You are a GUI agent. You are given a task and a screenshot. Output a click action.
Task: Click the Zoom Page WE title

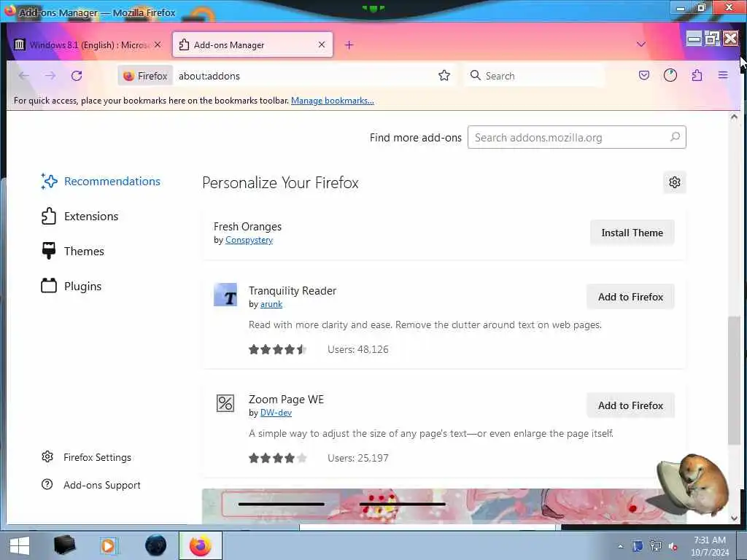coord(286,400)
